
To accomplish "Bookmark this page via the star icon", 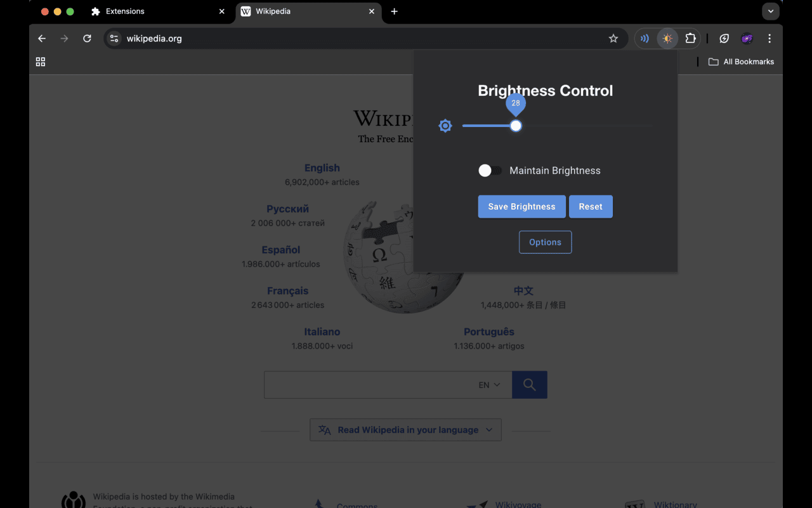I will tap(613, 38).
